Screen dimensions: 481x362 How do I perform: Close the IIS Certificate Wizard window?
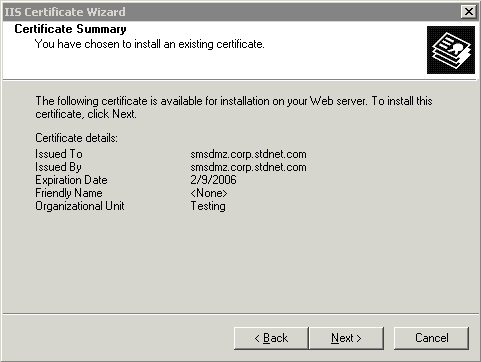(469, 12)
